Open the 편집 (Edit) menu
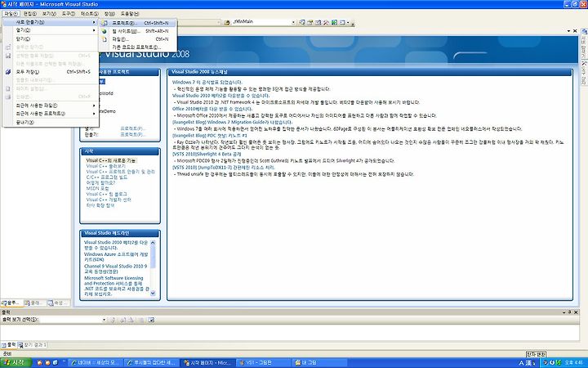 [x=30, y=14]
